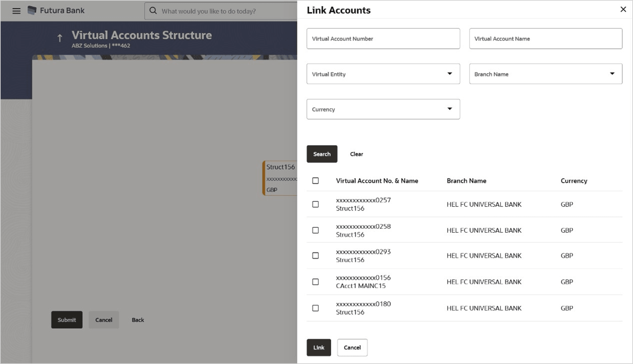Check the select-all accounts checkbox

[x=315, y=180]
